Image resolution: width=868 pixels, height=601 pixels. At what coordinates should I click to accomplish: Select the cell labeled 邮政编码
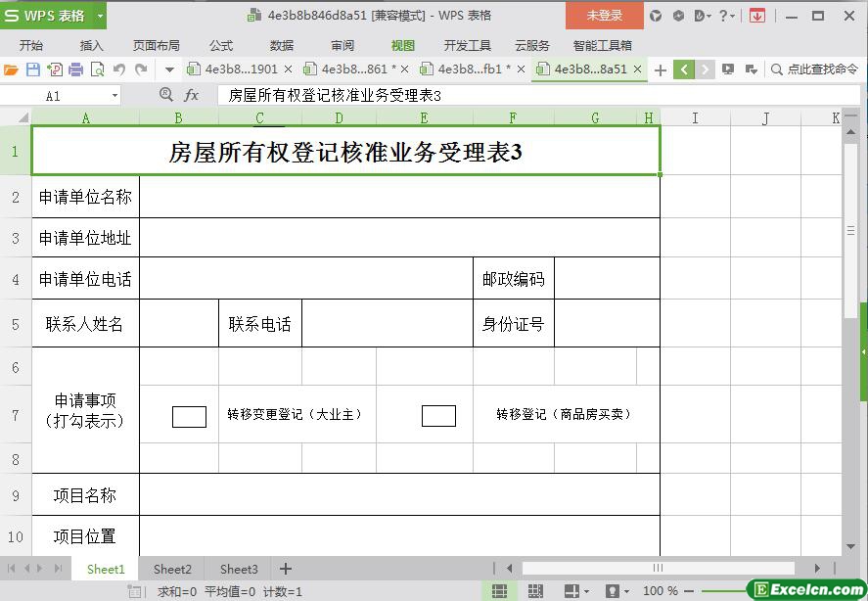click(513, 279)
